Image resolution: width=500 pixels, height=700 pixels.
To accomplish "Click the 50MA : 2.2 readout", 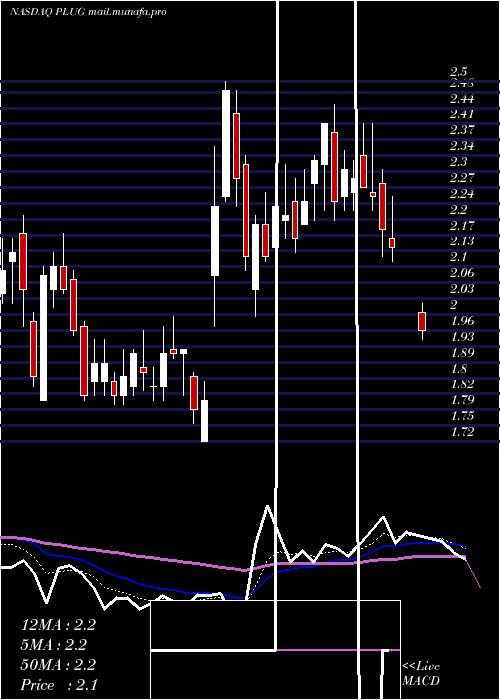I will pyautogui.click(x=58, y=665).
